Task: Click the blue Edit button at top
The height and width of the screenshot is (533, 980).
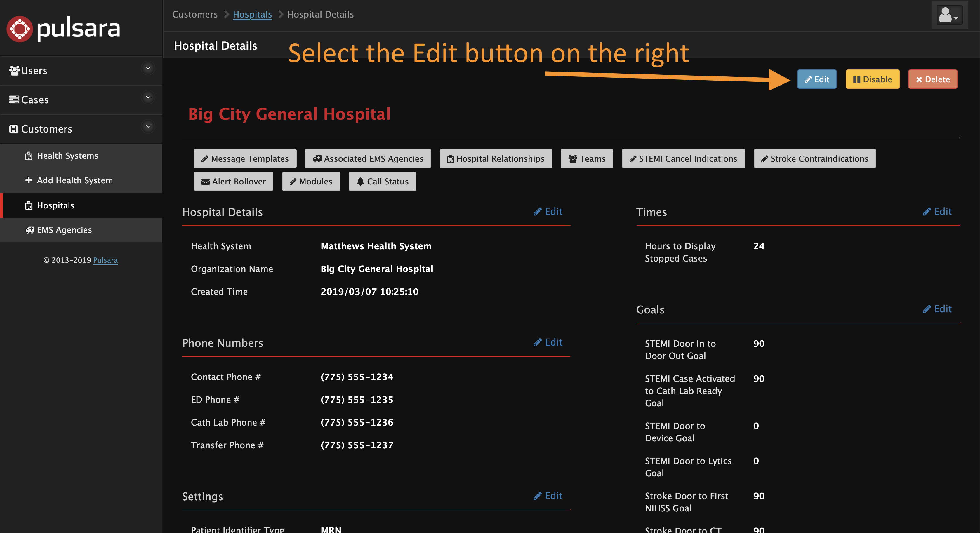Action: click(x=817, y=79)
